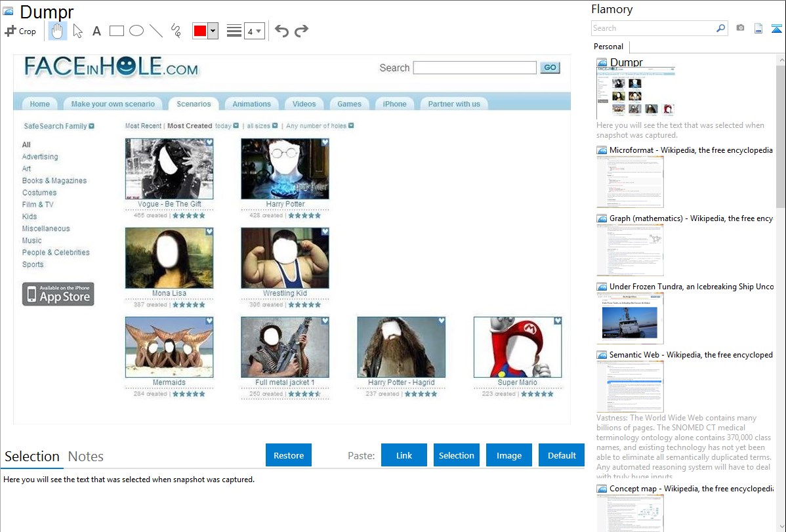Click the Dumpr window icon
The image size is (786, 532).
9,11
